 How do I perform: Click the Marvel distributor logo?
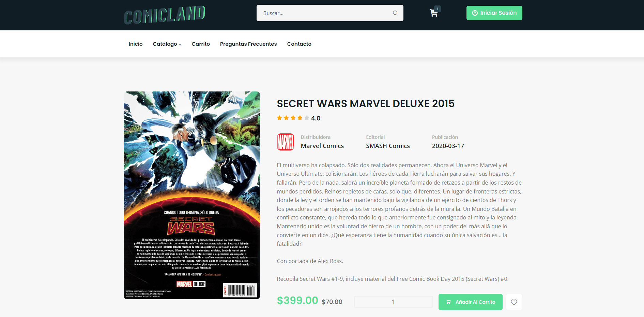click(x=286, y=142)
